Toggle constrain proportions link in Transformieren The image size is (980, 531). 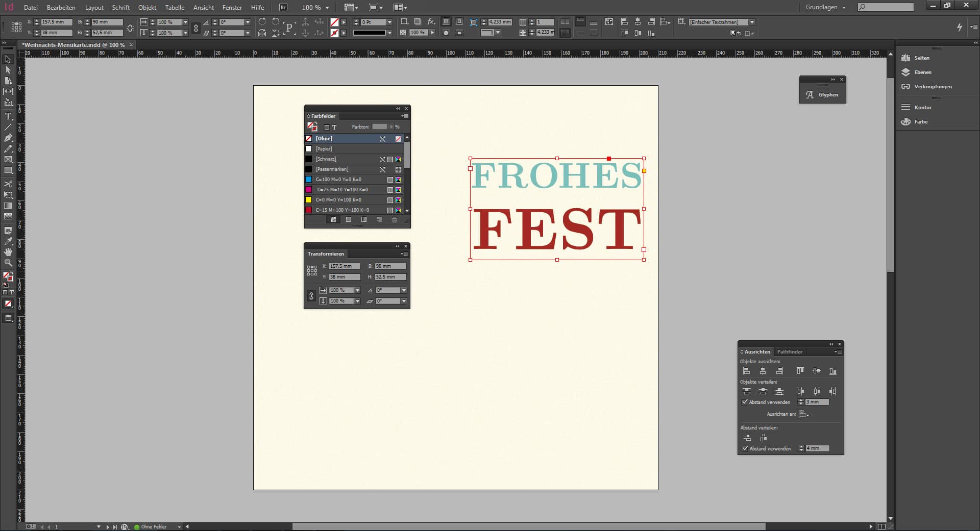click(x=311, y=296)
